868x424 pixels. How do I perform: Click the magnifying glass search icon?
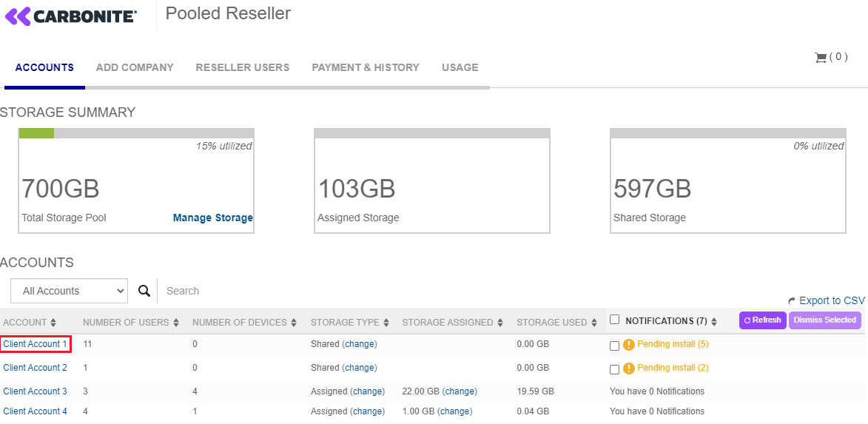click(144, 291)
